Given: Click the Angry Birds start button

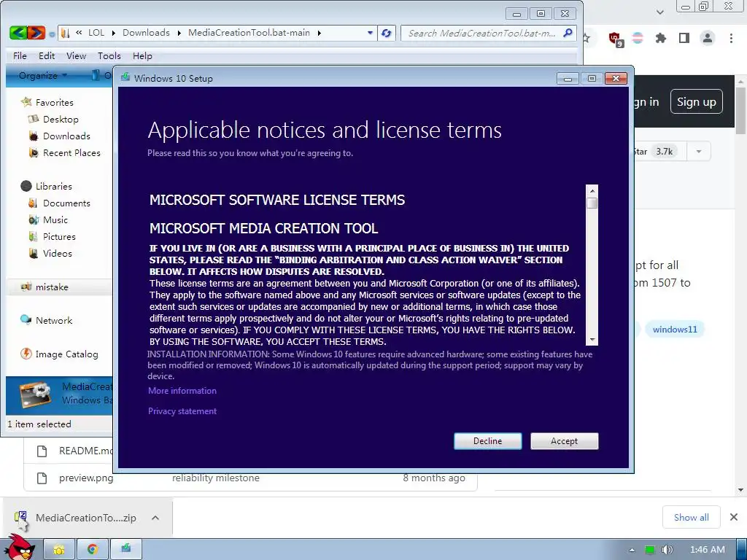Looking at the screenshot, I should [x=20, y=548].
